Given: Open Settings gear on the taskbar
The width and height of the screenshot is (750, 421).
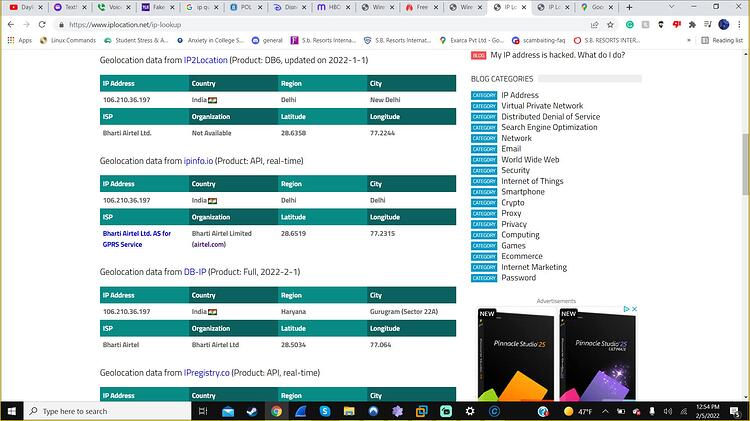Looking at the screenshot, I should [x=470, y=411].
